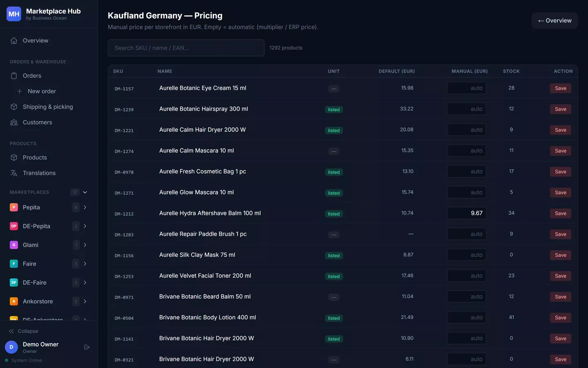This screenshot has width=588, height=368.
Task: Click manual price field for Aurelle Calm Mascara
Action: 467,150
